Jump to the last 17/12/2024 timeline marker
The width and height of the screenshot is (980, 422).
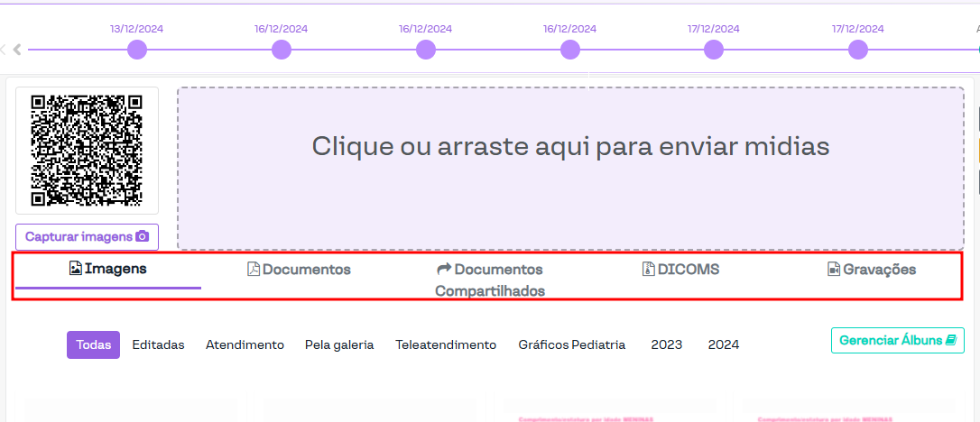(x=858, y=50)
